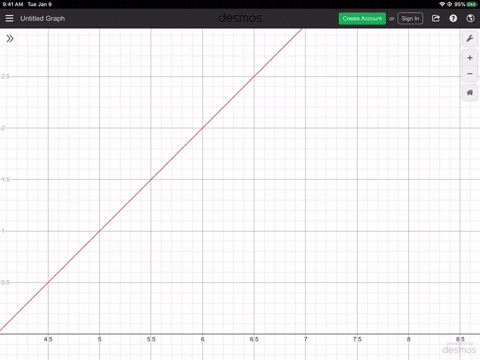Click the x-axis label 7.5
This screenshot has width=480, height=360.
pyautogui.click(x=357, y=339)
